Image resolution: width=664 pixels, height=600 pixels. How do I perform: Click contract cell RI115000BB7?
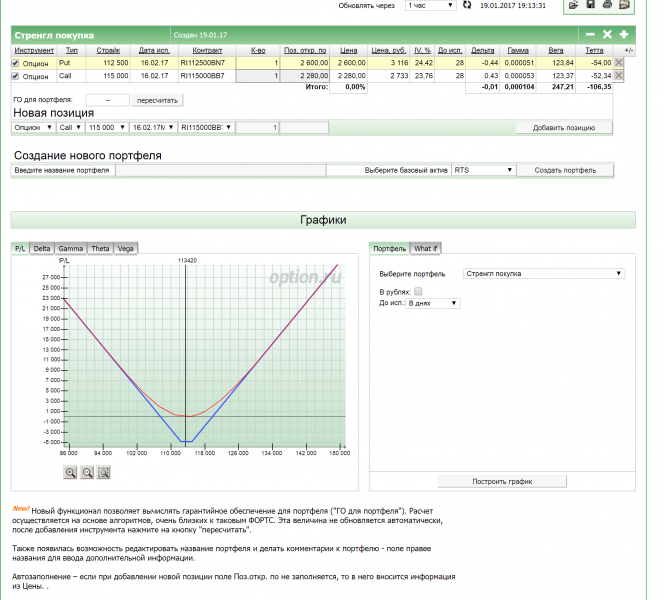pyautogui.click(x=202, y=76)
